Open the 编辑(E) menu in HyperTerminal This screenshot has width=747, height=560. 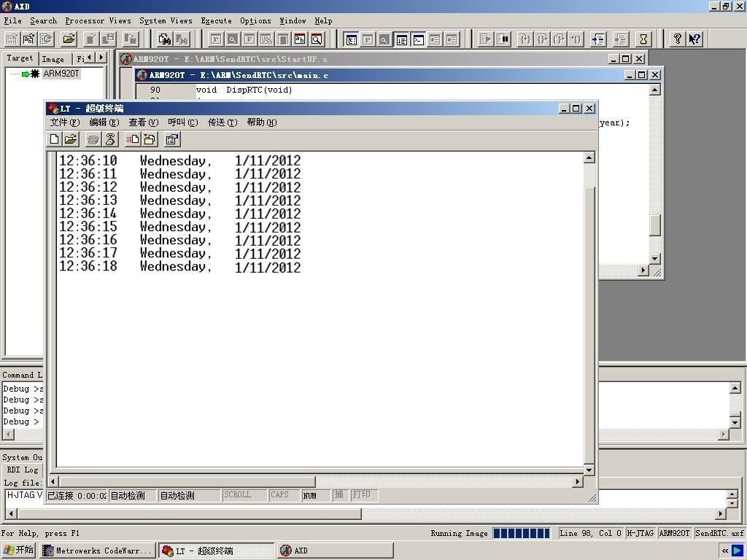(104, 122)
